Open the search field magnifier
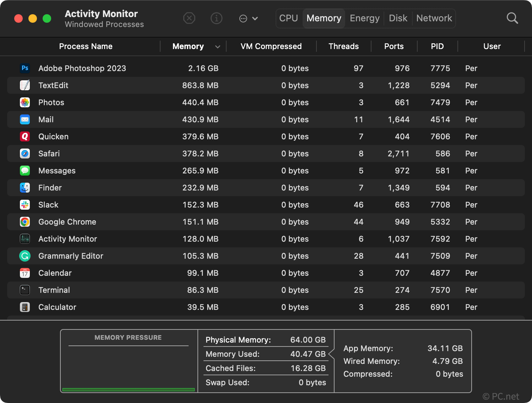The height and width of the screenshot is (403, 532). (x=512, y=18)
